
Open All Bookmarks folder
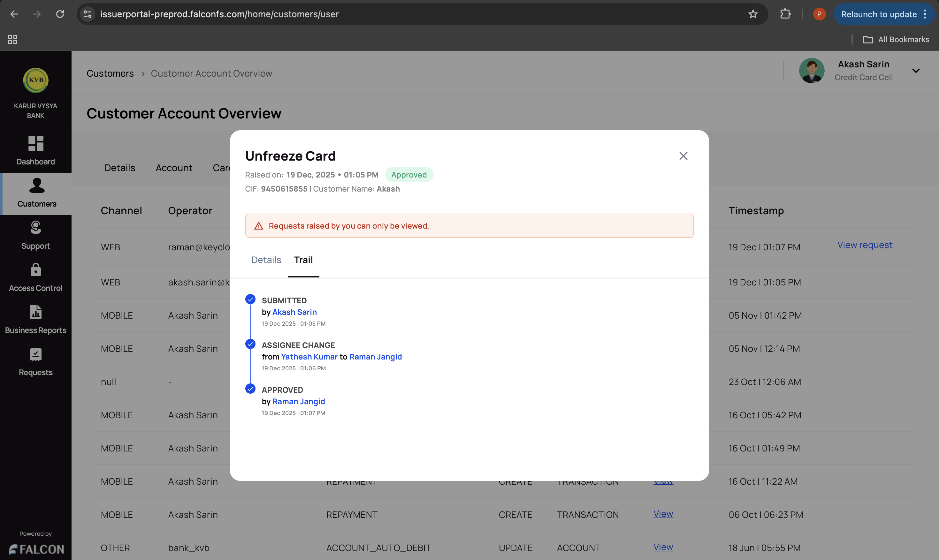point(896,40)
